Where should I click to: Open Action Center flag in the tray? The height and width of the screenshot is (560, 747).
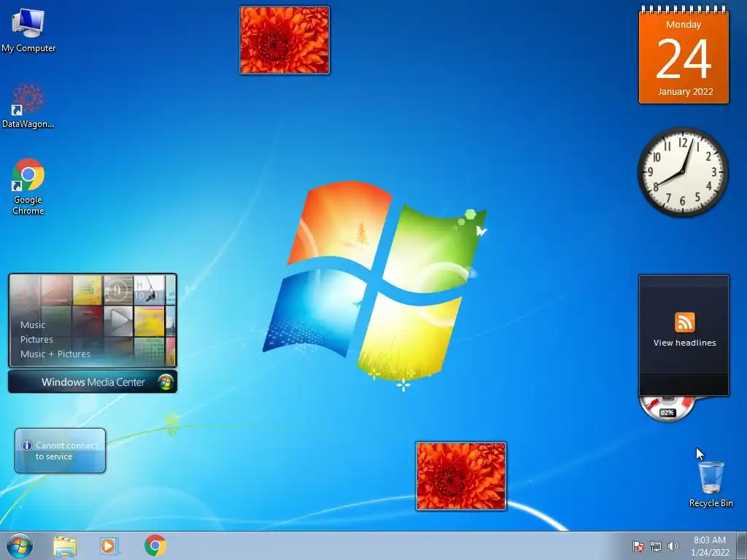click(638, 546)
